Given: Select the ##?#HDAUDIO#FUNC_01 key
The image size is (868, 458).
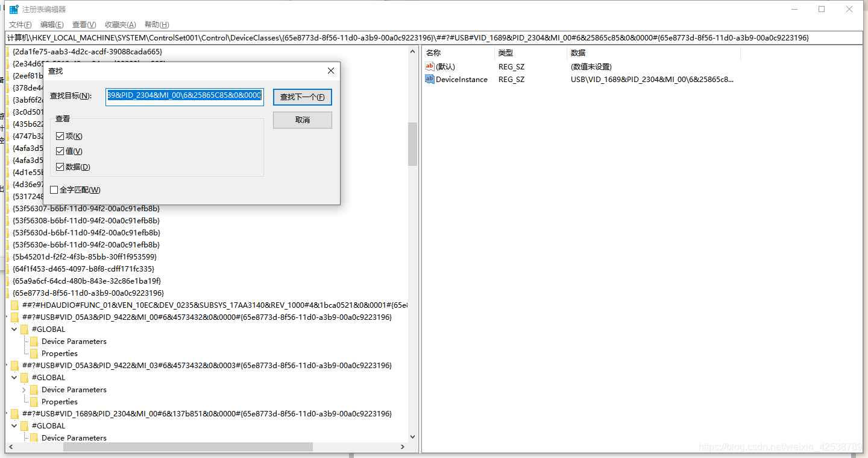Looking at the screenshot, I should [x=215, y=305].
